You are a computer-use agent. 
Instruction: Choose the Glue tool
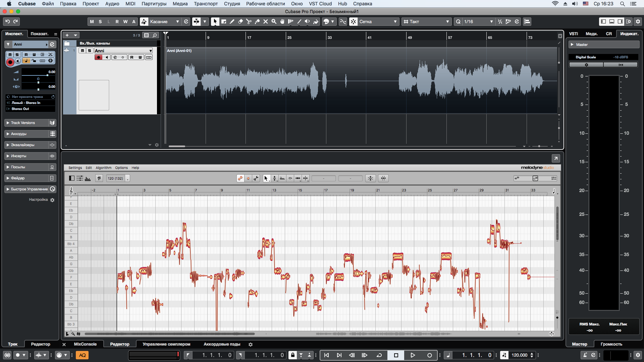257,22
